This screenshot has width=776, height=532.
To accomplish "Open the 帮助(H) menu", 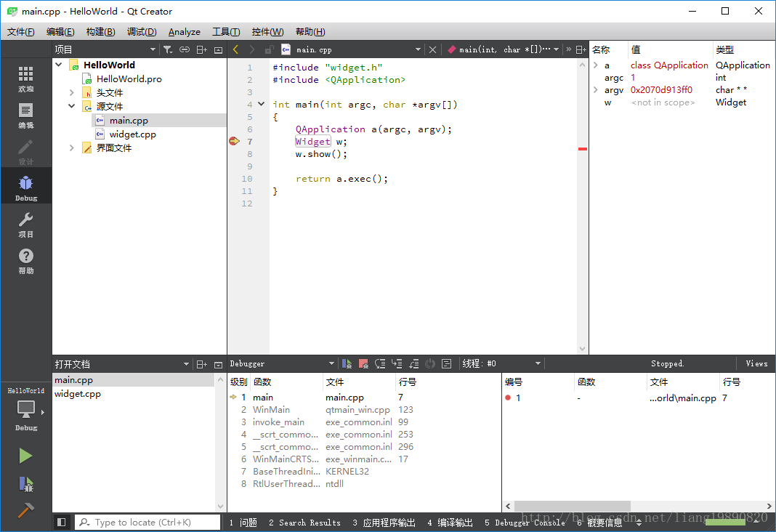I will click(x=310, y=32).
